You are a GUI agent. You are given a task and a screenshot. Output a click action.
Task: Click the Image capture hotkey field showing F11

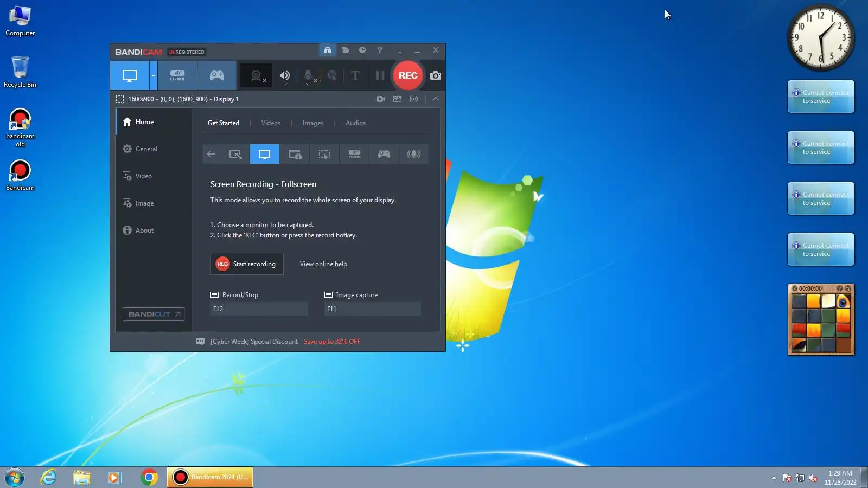[373, 309]
